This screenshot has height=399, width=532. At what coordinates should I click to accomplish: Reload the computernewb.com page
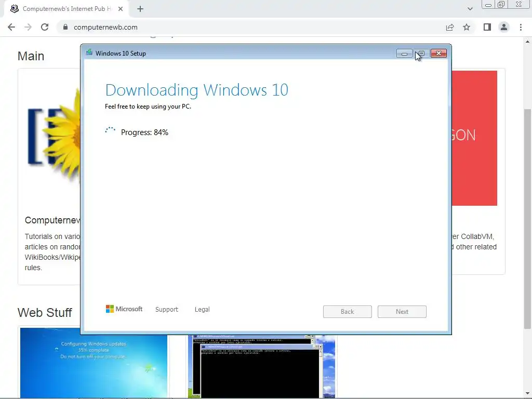[x=45, y=27]
